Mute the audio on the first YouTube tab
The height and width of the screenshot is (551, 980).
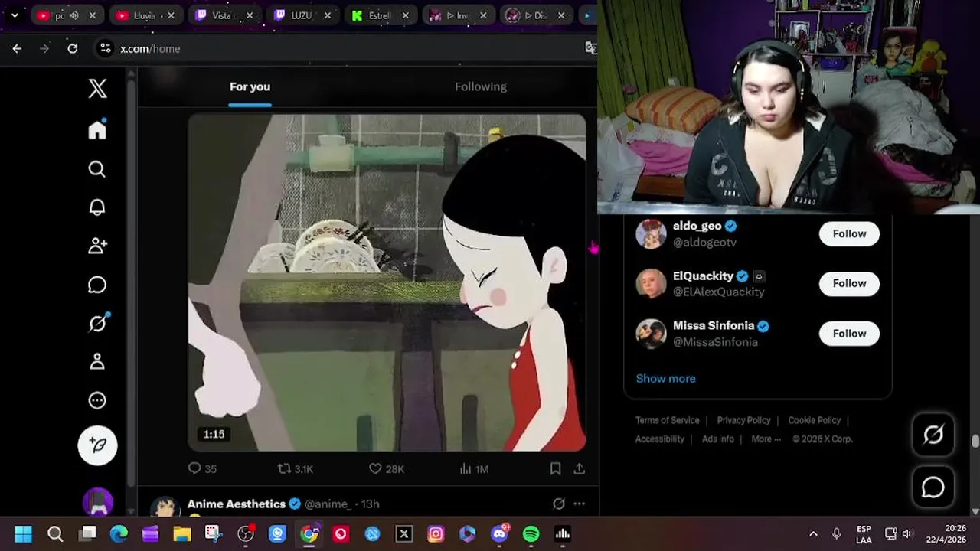74,15
